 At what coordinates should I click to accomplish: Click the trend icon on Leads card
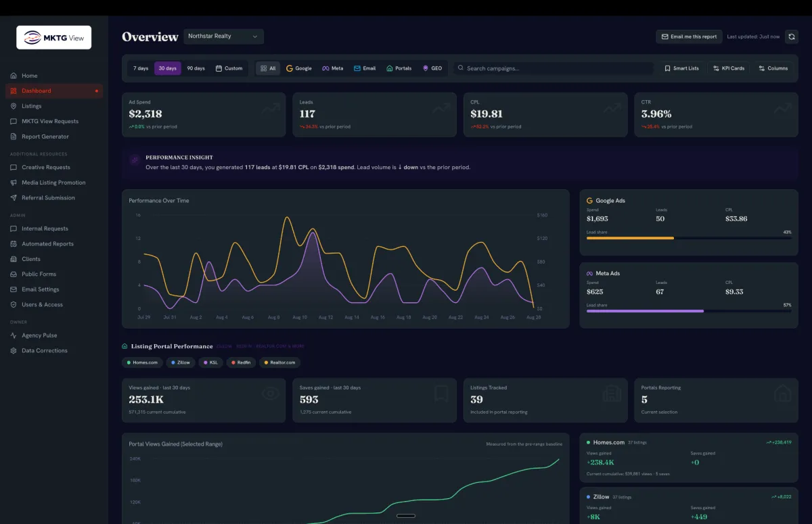(x=442, y=108)
